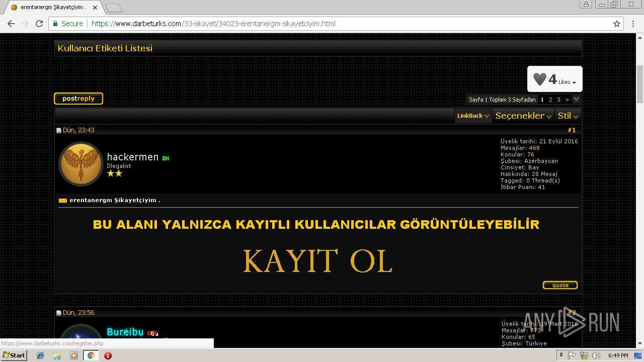Click hackermen's Konular count 76
The width and height of the screenshot is (644, 362).
531,154
